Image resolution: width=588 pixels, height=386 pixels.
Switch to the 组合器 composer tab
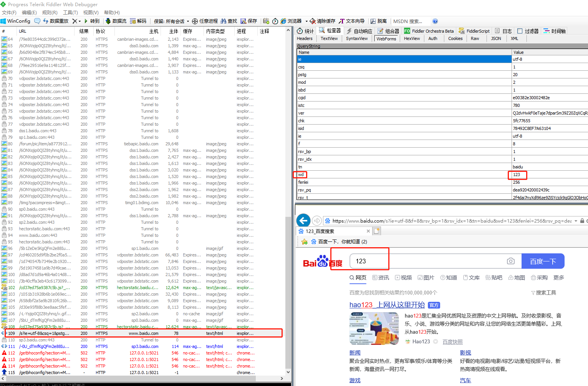click(388, 31)
